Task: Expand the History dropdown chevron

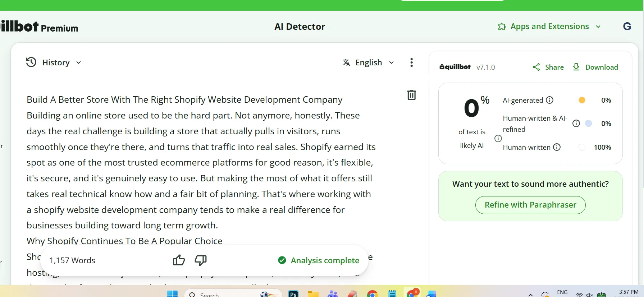Action: (x=78, y=62)
